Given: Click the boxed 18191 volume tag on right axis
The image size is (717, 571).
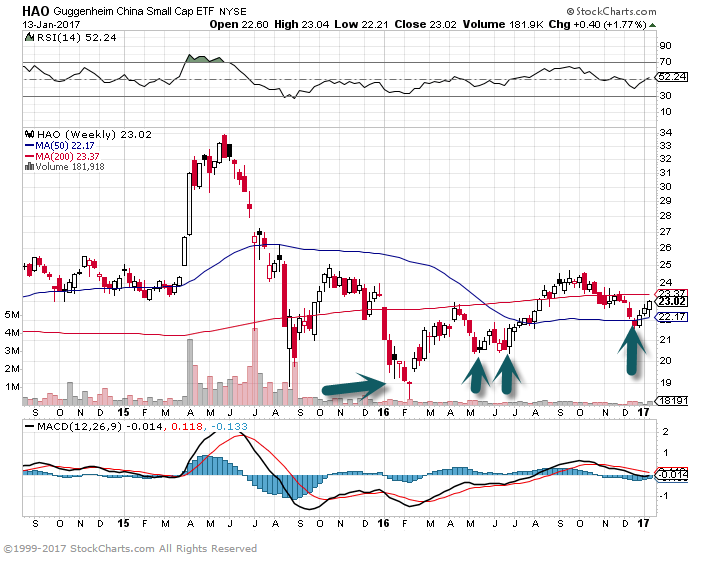Looking at the screenshot, I should [672, 400].
